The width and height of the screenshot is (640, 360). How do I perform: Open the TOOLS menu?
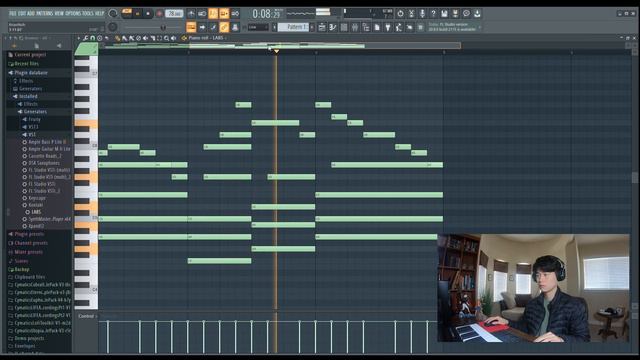88,13
